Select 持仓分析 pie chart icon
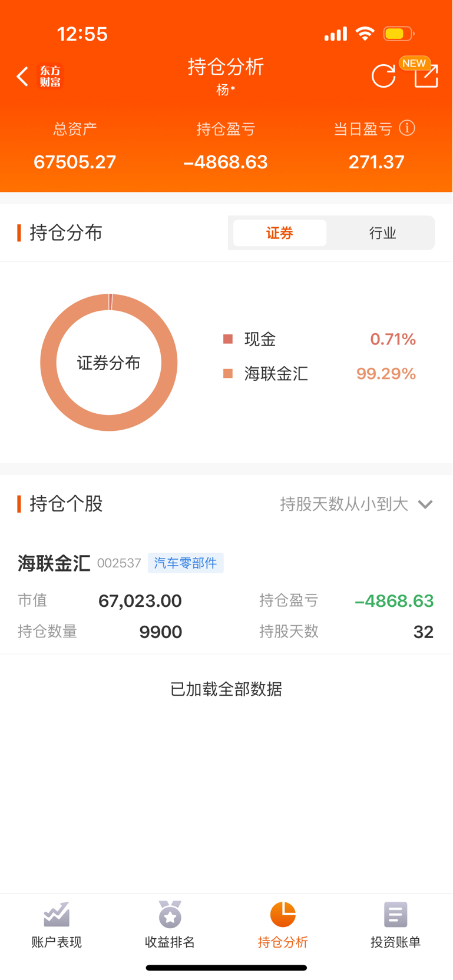The height and width of the screenshot is (980, 453). [x=283, y=914]
